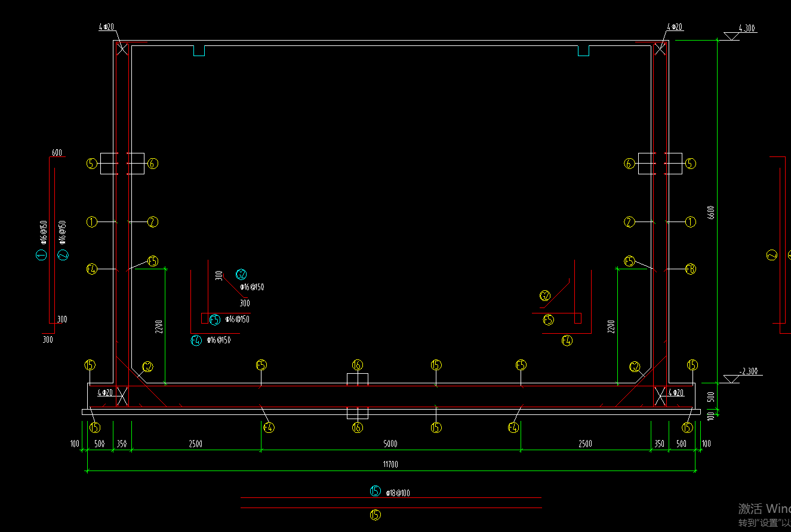Click F5 tag above the slab's left half
Image resolution: width=791 pixels, height=532 pixels.
261,365
